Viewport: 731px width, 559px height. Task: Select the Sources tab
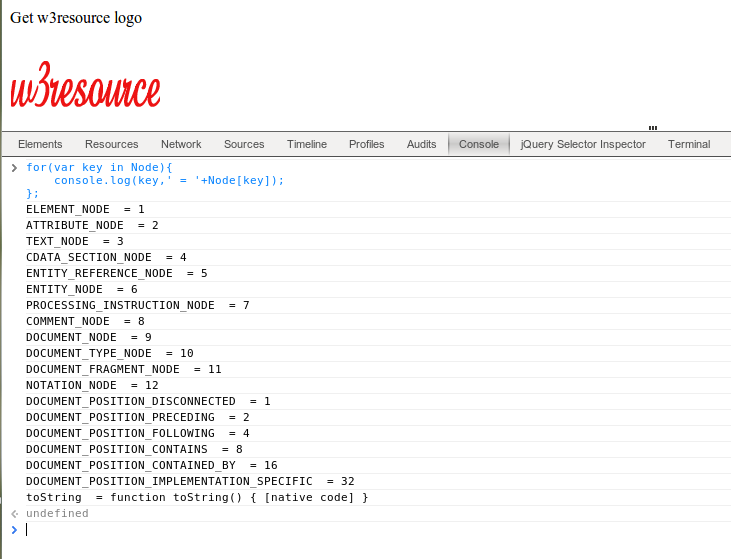click(x=244, y=144)
